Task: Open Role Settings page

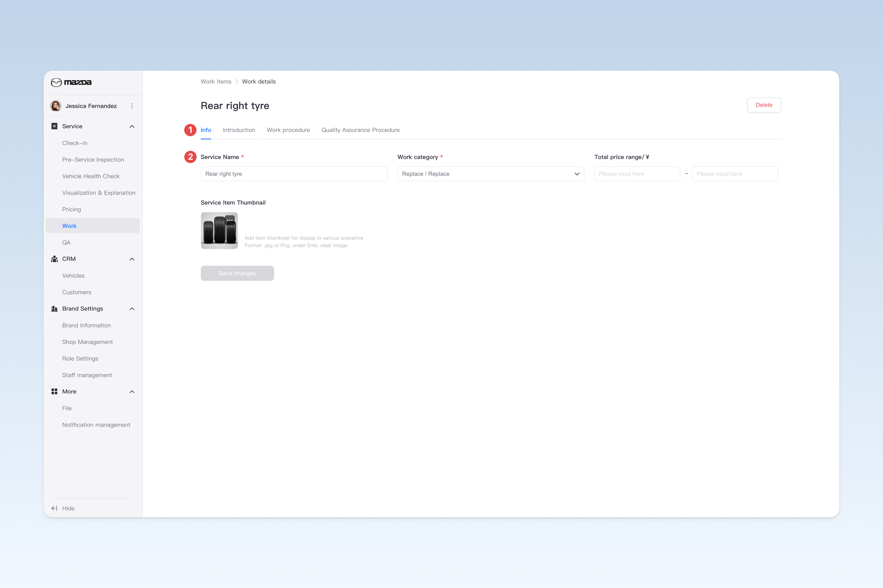Action: tap(80, 359)
